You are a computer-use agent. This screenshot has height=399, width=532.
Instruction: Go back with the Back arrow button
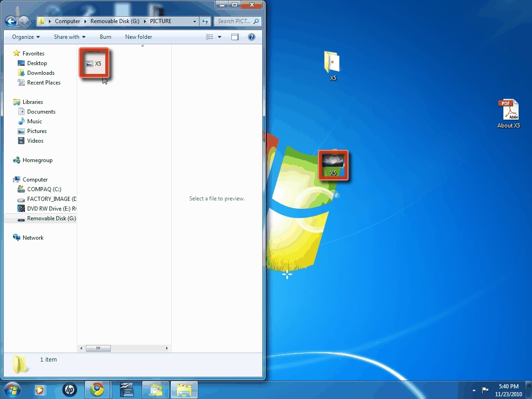(x=11, y=21)
